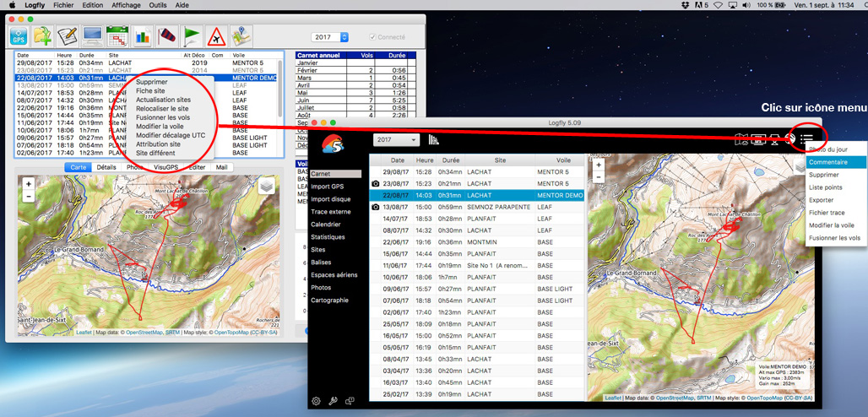Click the green flag waypoints icon
The image size is (868, 417).
pos(192,36)
